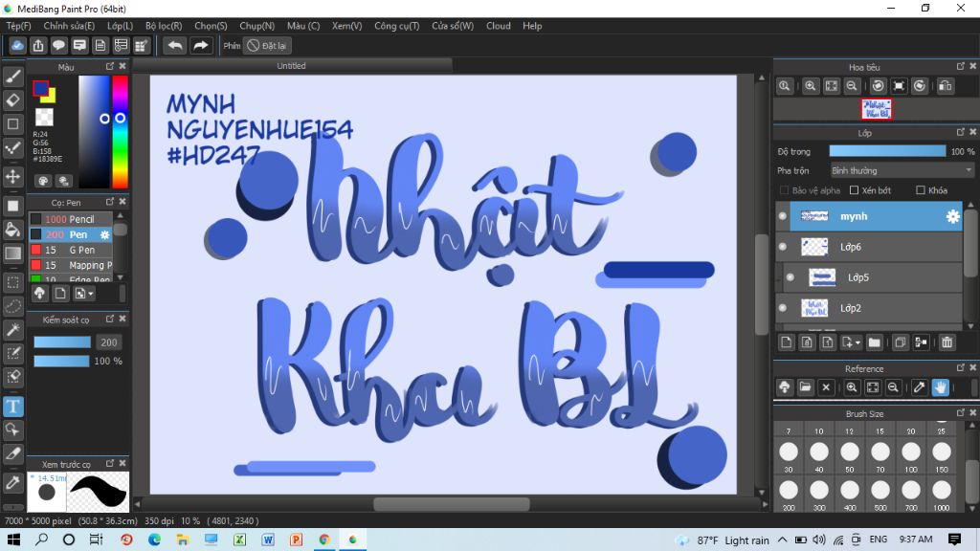Click the brush size slider bar
This screenshot has height=551, width=980.
tap(62, 342)
